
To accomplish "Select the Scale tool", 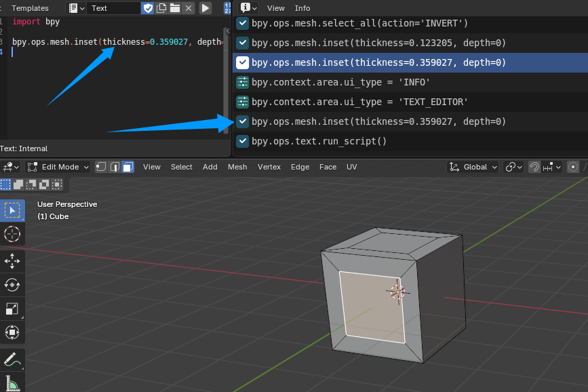I will pyautogui.click(x=12, y=309).
